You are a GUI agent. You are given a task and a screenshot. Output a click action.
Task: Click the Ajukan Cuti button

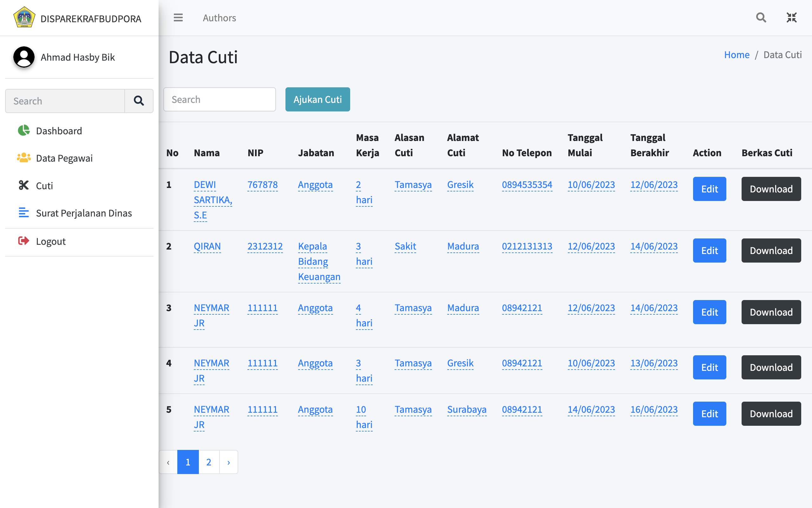pos(318,99)
